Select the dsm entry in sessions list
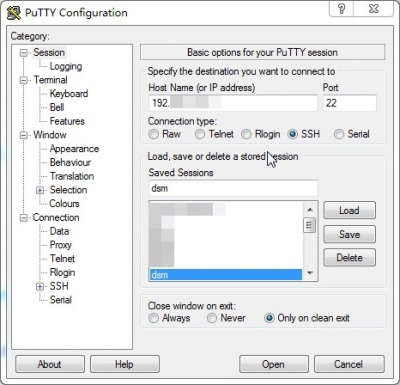This screenshot has height=385, width=400. coord(225,275)
